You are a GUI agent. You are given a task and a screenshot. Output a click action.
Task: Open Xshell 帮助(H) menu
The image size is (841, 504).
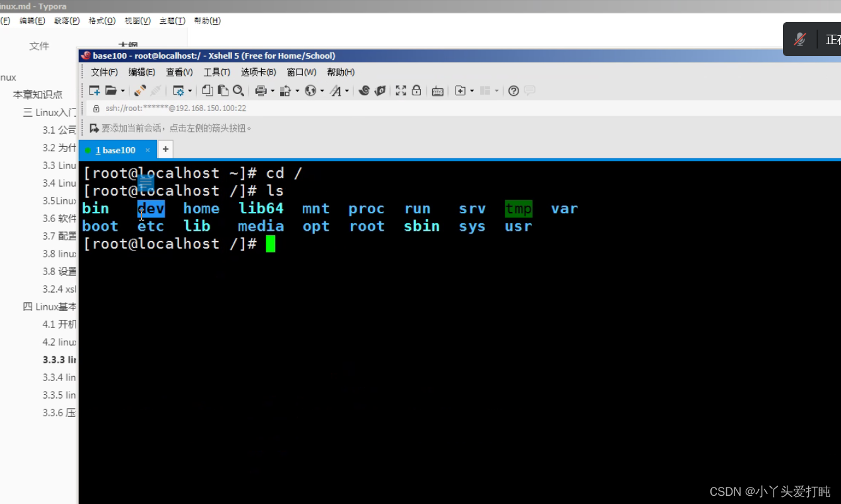point(341,73)
